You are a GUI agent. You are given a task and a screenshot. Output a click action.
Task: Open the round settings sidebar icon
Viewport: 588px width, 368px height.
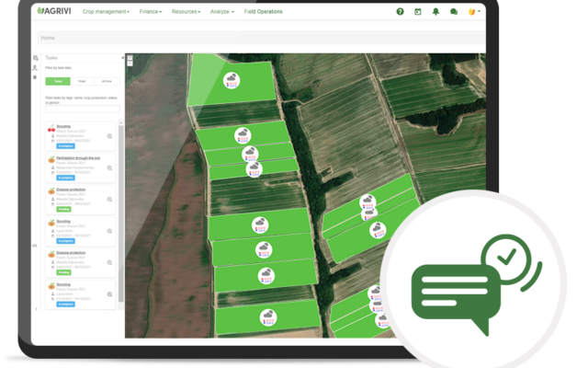tap(35, 77)
